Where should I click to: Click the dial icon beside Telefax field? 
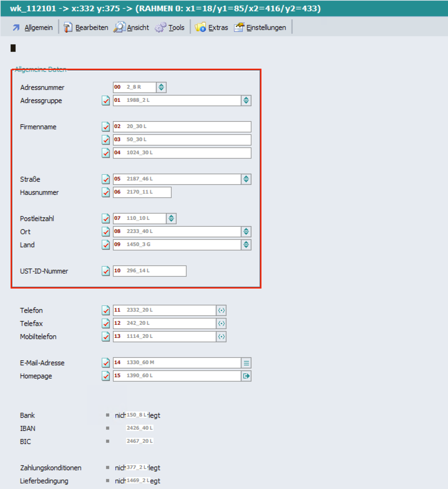click(x=221, y=324)
